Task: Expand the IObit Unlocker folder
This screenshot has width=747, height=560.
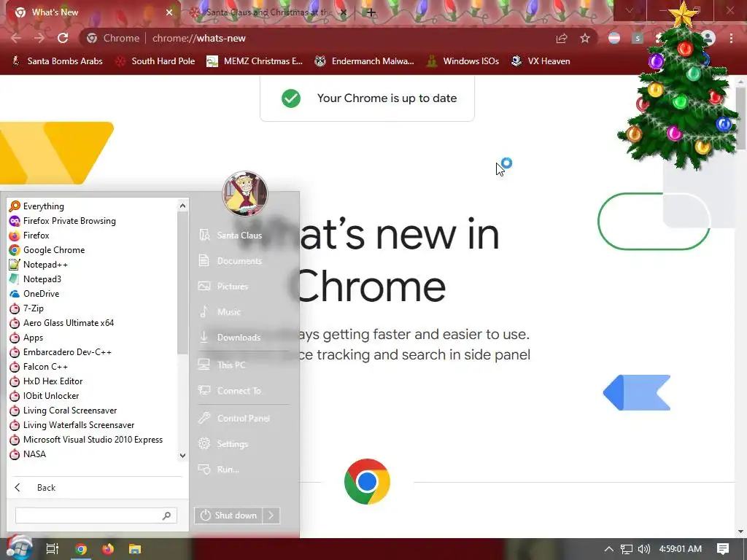Action: pyautogui.click(x=93, y=396)
